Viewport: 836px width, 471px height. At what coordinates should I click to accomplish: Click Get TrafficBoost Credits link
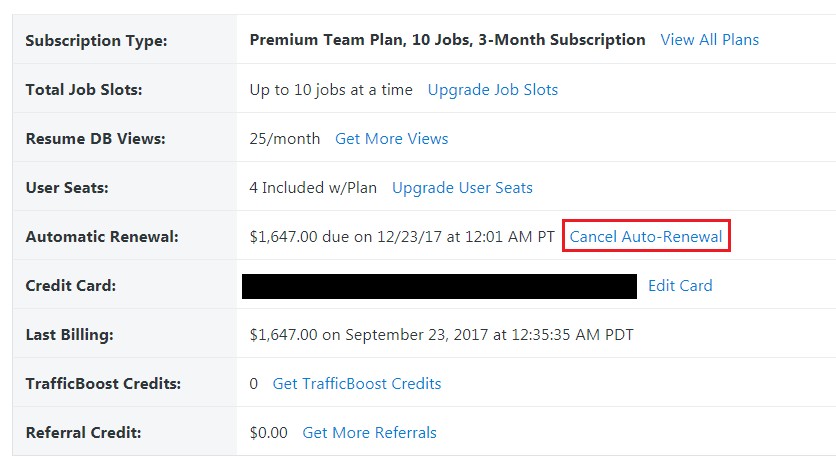tap(356, 384)
